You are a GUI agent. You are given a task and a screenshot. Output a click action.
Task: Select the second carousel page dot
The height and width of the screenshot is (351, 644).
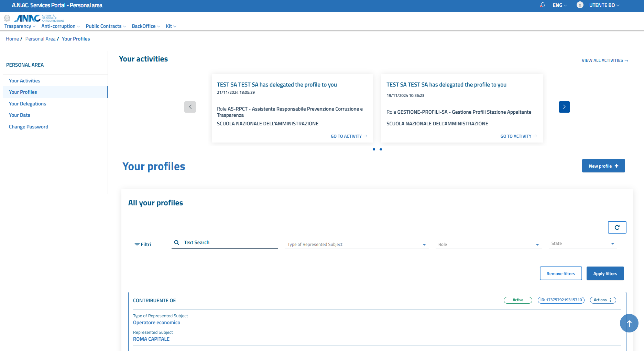(x=381, y=149)
